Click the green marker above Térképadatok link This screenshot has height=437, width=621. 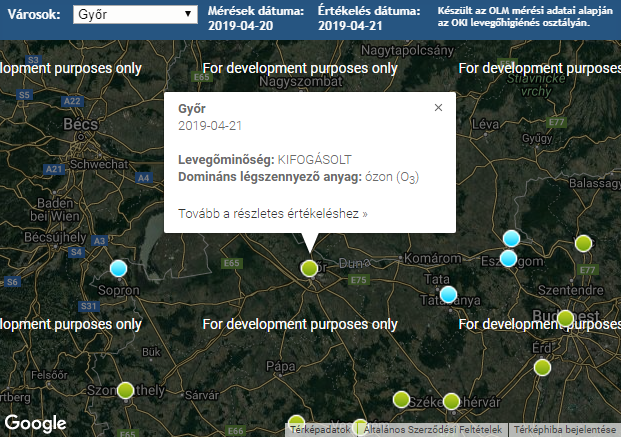(x=296, y=421)
